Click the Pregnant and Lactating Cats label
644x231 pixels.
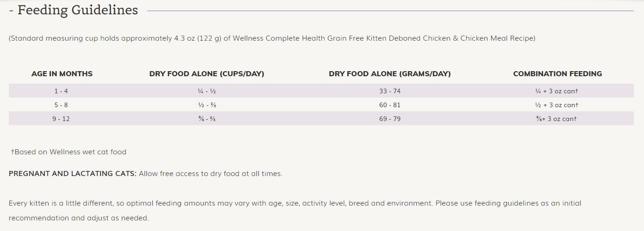click(x=73, y=174)
